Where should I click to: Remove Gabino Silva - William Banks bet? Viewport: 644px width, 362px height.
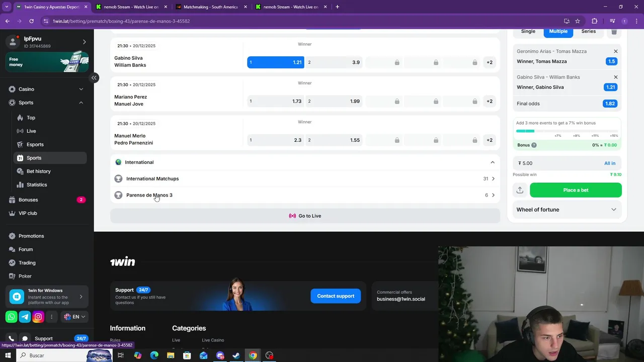click(x=615, y=77)
